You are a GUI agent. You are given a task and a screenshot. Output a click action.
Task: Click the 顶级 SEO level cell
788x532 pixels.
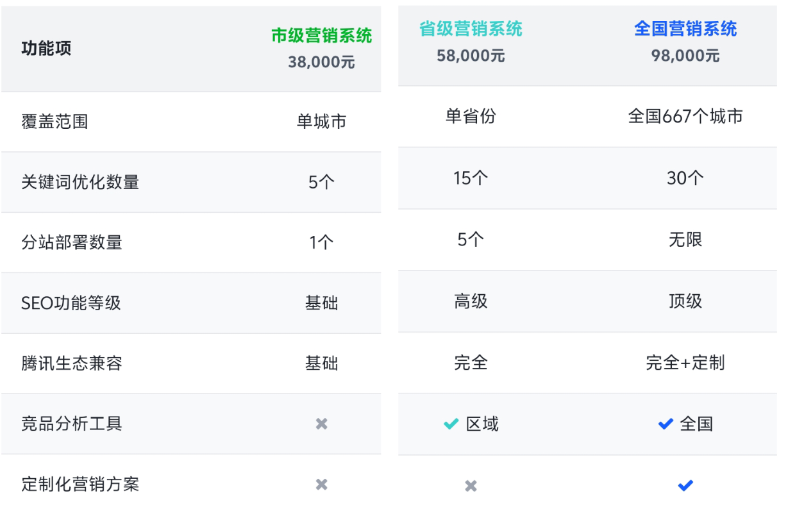pos(685,301)
